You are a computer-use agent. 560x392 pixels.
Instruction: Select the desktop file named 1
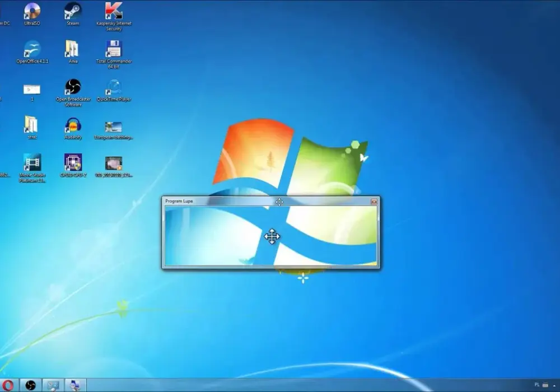pyautogui.click(x=32, y=92)
